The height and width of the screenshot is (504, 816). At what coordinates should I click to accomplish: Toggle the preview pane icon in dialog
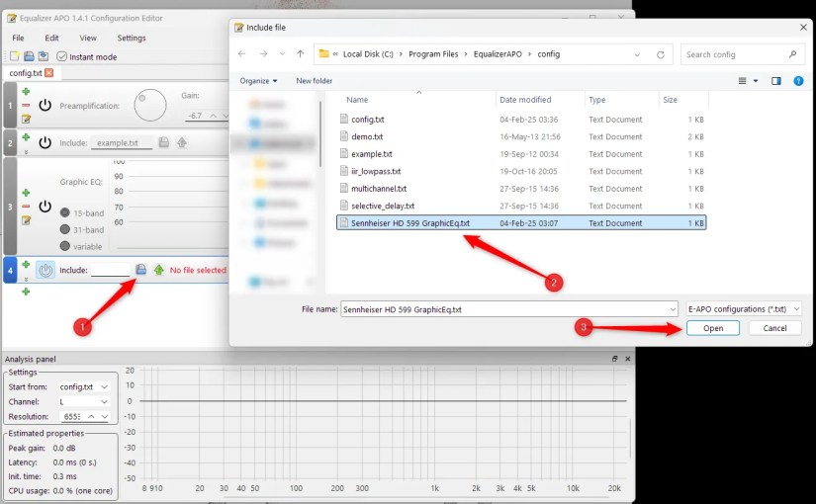[x=775, y=81]
